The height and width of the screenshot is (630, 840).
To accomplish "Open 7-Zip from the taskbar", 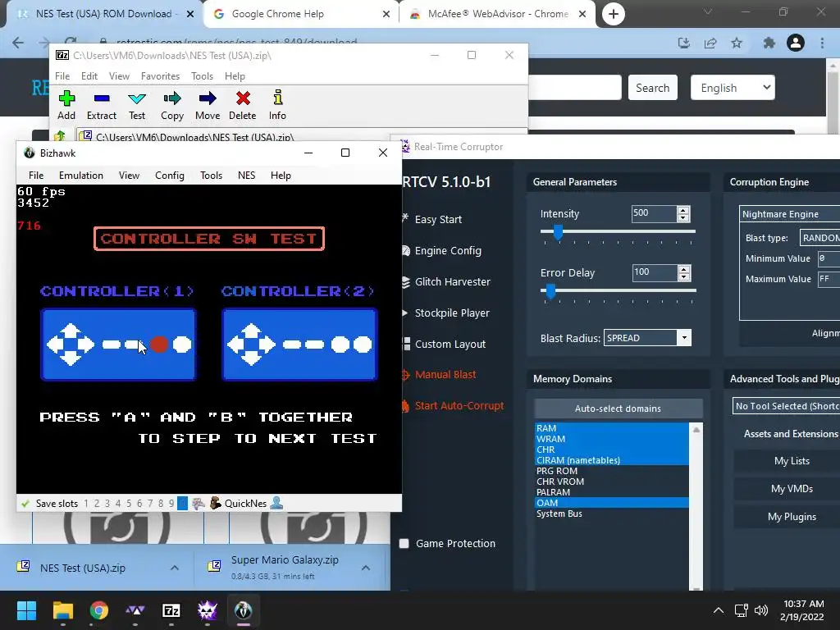I will point(171,610).
